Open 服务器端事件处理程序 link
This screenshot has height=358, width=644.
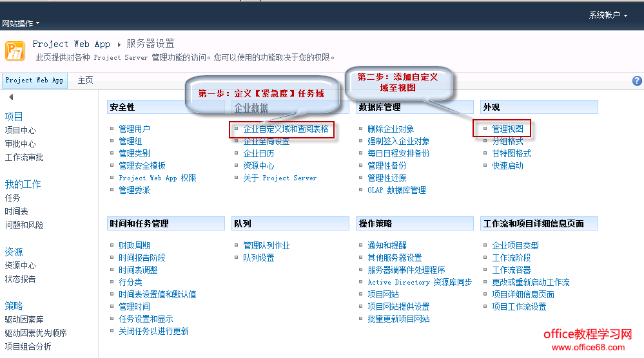[x=406, y=270]
